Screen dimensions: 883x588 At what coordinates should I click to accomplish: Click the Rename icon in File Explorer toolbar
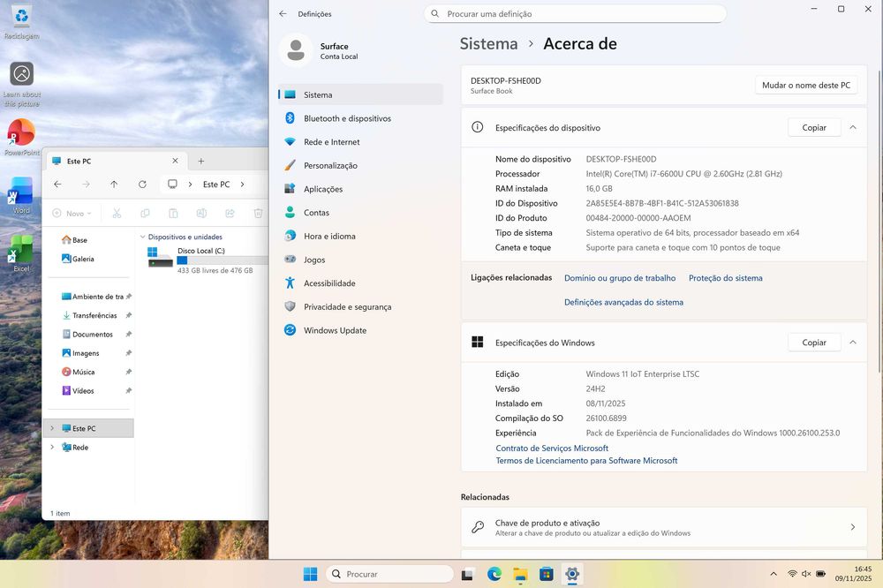pos(201,214)
